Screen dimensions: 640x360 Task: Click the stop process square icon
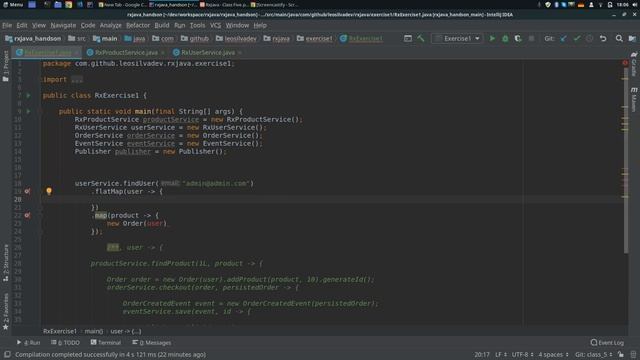(531, 38)
